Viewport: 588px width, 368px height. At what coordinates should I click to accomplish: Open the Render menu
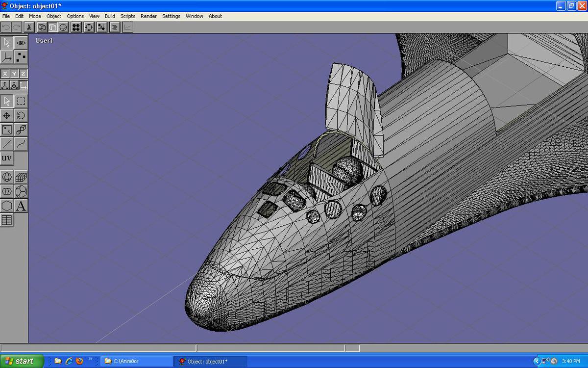(x=148, y=16)
